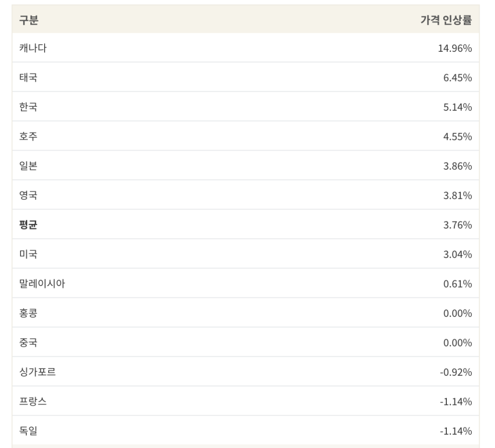Select the 태국 row label
Screen dimensions: 495x448
point(28,77)
